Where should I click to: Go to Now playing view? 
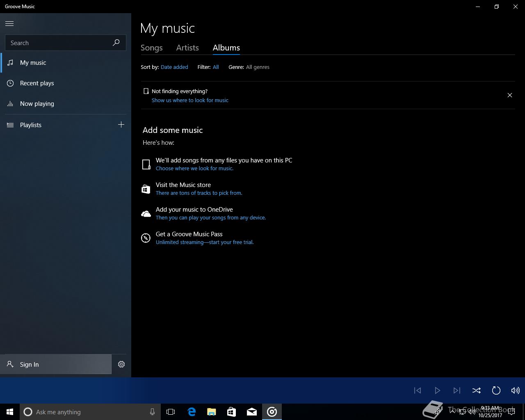tap(66, 104)
